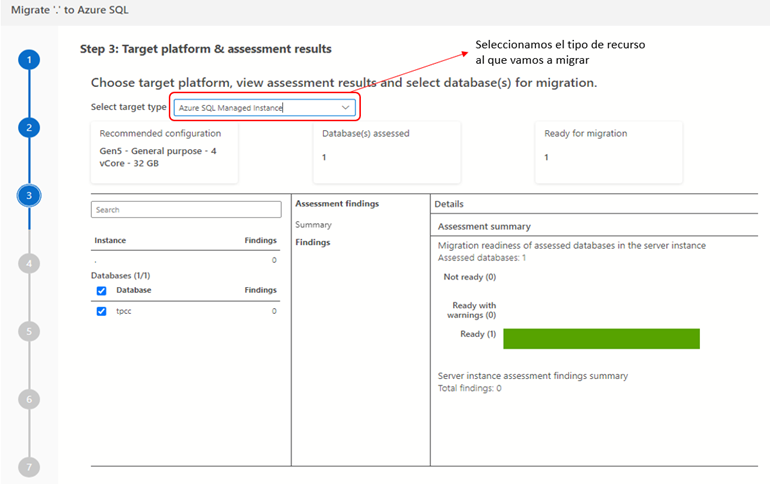770x484 pixels.
Task: Click Findings header in the Instance row
Action: pyautogui.click(x=261, y=241)
